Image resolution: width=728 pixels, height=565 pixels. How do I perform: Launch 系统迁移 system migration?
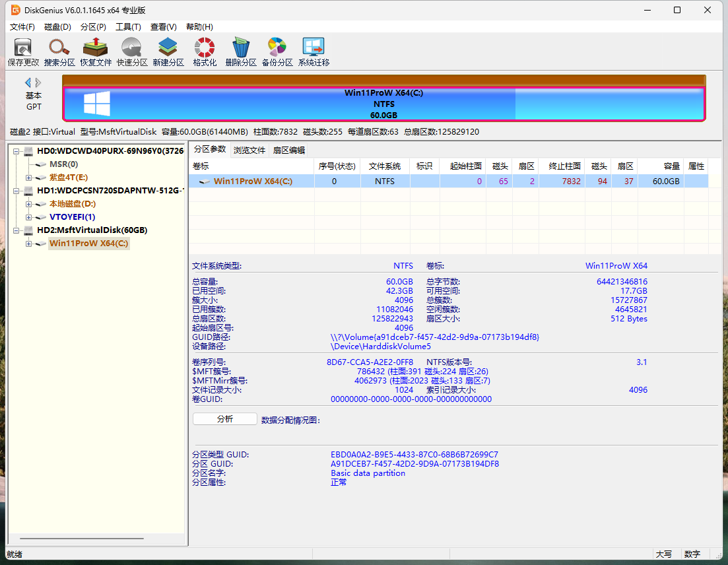[x=314, y=52]
